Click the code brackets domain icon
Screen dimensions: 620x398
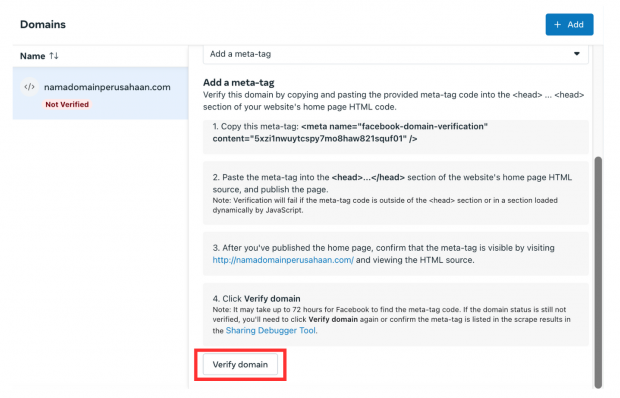(x=30, y=87)
